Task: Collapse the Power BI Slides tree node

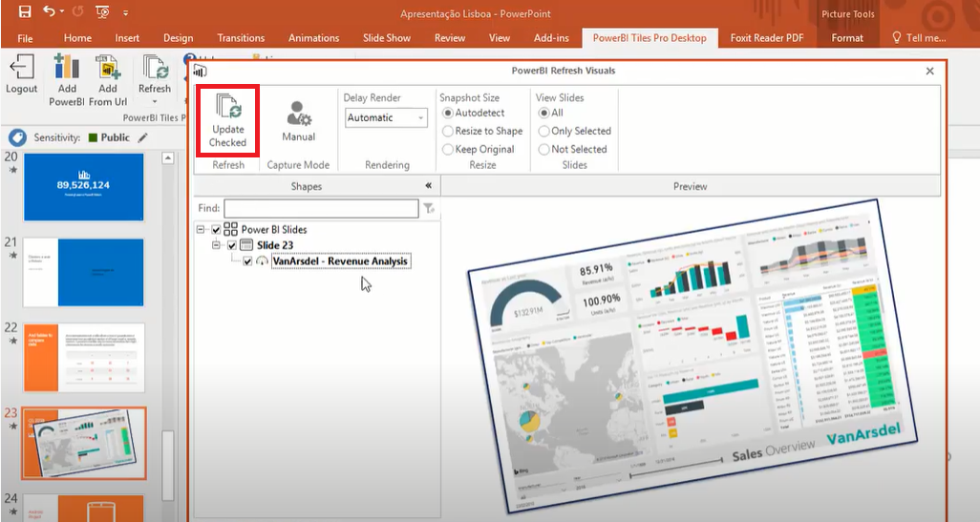Action: coord(201,229)
